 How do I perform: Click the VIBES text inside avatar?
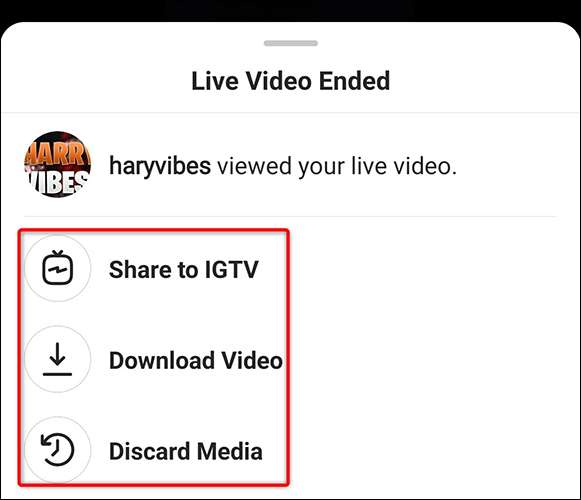[59, 182]
